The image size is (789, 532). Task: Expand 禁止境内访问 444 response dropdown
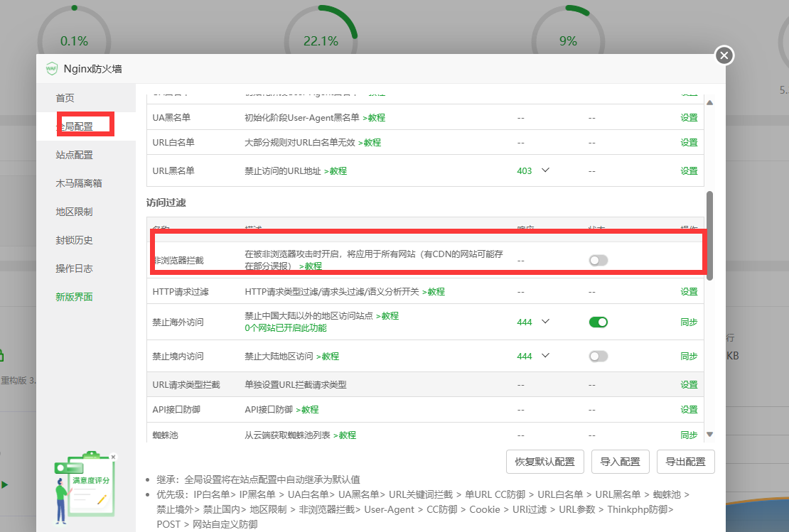click(x=545, y=356)
